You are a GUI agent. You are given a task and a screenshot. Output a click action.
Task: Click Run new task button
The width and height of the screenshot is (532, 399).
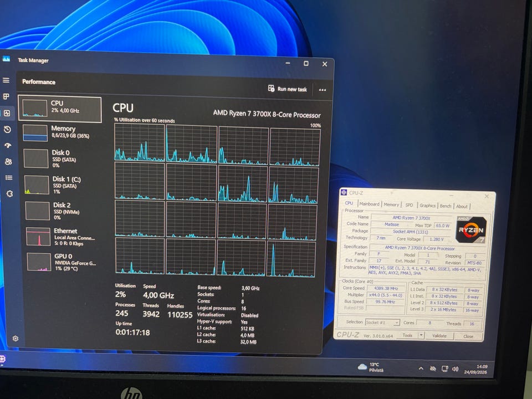[x=288, y=89]
